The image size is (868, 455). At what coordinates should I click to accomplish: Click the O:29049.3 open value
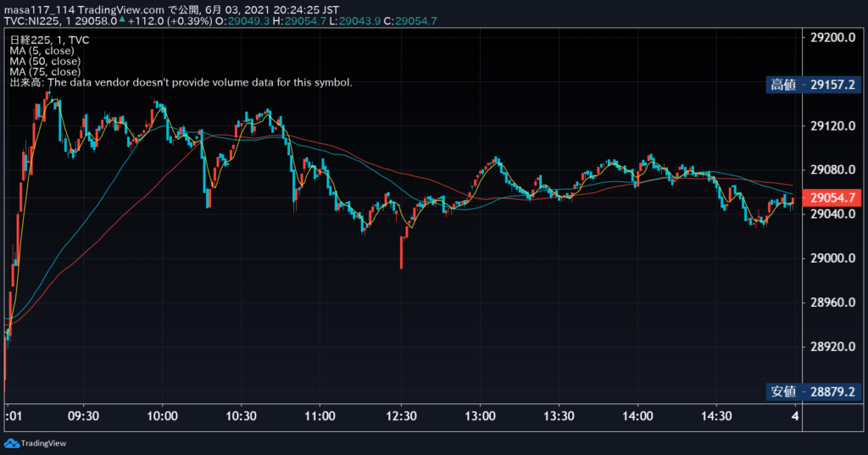coord(242,21)
